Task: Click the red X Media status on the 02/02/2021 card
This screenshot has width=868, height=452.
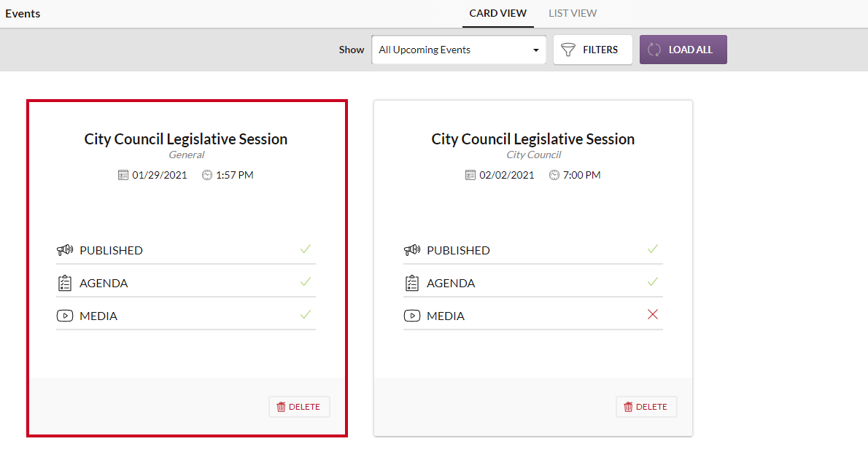Action: point(653,314)
